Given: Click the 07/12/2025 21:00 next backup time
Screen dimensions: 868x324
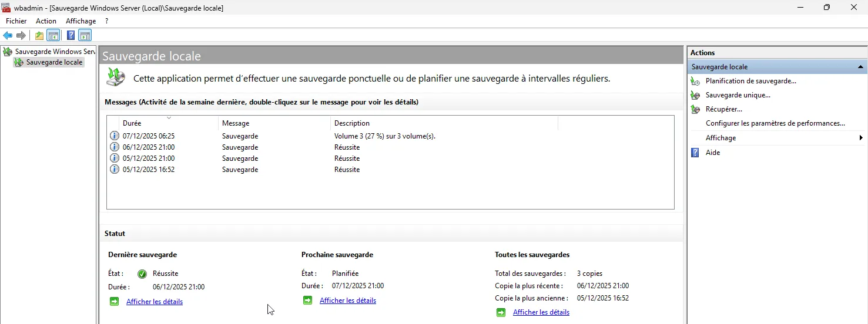Looking at the screenshot, I should click(358, 286).
